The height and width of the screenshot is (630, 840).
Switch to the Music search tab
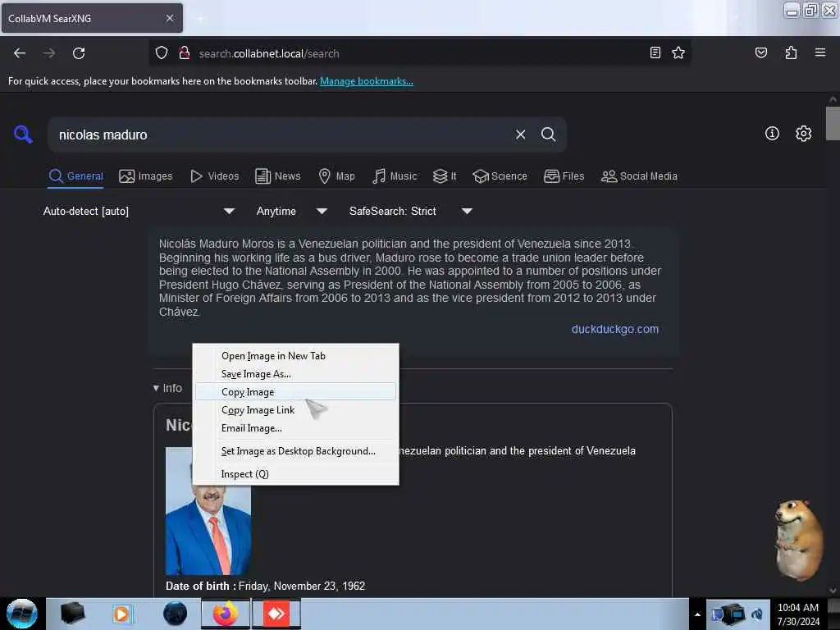(395, 176)
